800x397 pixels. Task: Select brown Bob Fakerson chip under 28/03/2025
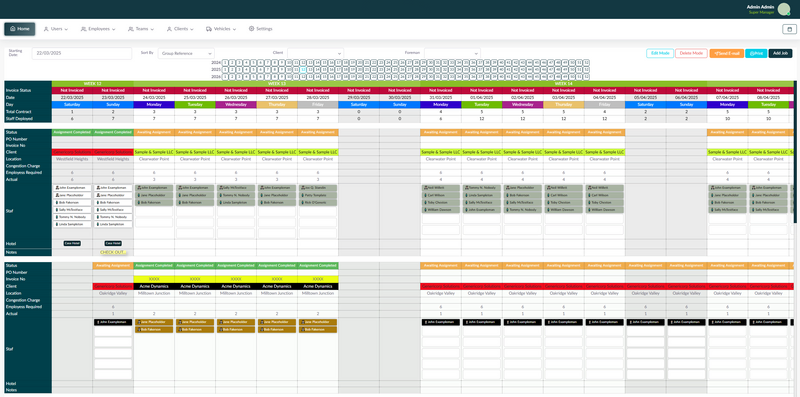(318, 330)
